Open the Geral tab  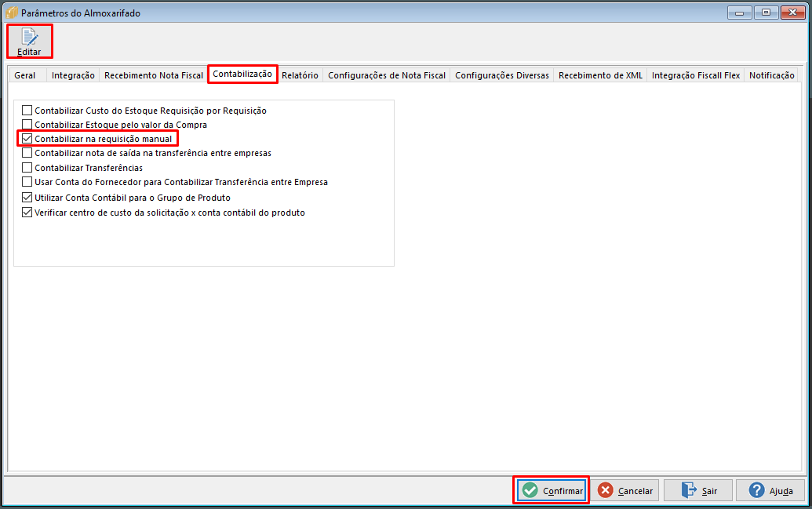point(25,75)
